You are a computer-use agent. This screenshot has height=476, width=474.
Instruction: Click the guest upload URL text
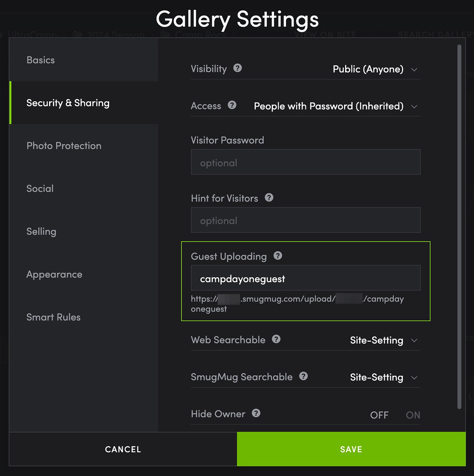[x=297, y=303]
